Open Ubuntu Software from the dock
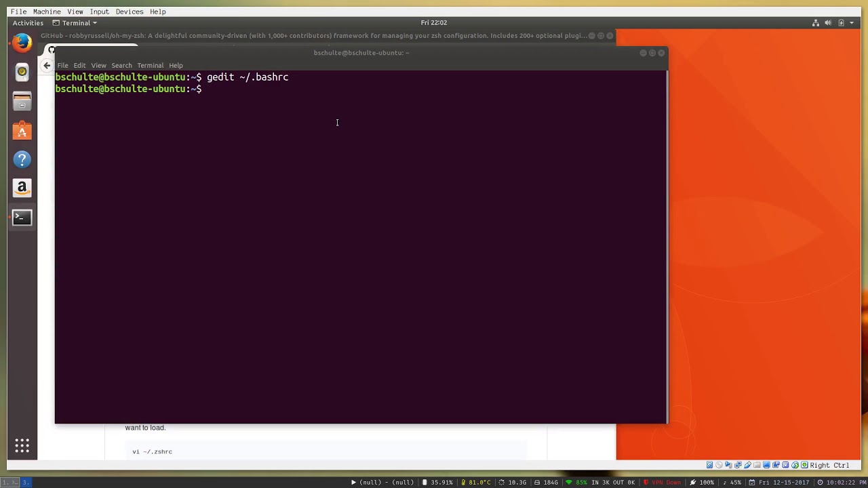 [x=22, y=131]
